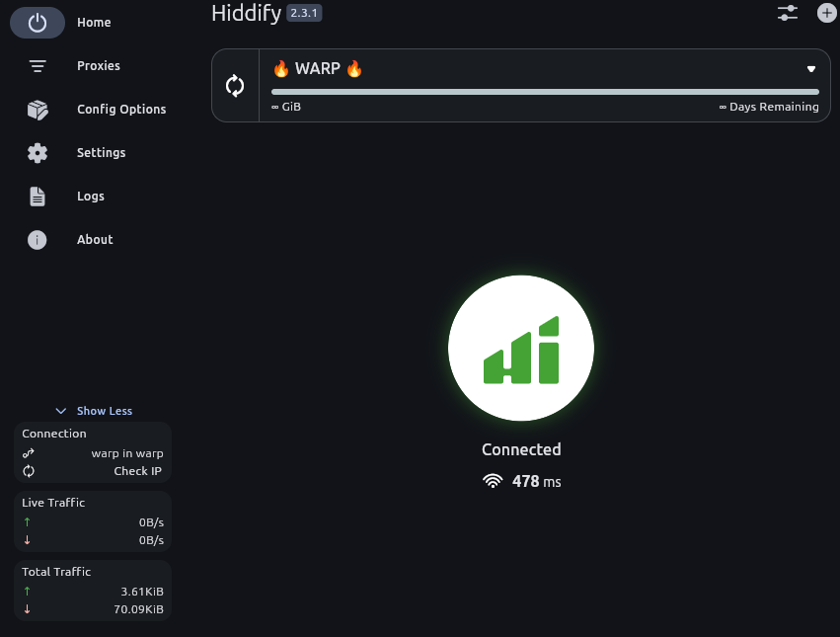The height and width of the screenshot is (637, 840).
Task: Click the WARP profile name
Action: (318, 68)
